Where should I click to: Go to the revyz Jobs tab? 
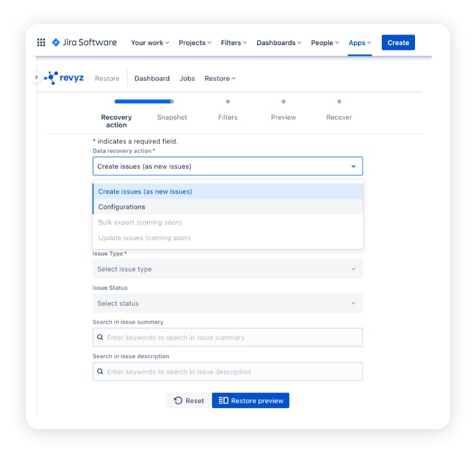(x=187, y=78)
